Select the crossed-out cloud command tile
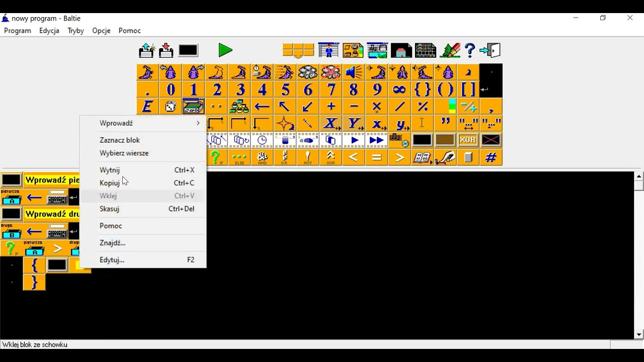This screenshot has height=362, width=644. (331, 72)
